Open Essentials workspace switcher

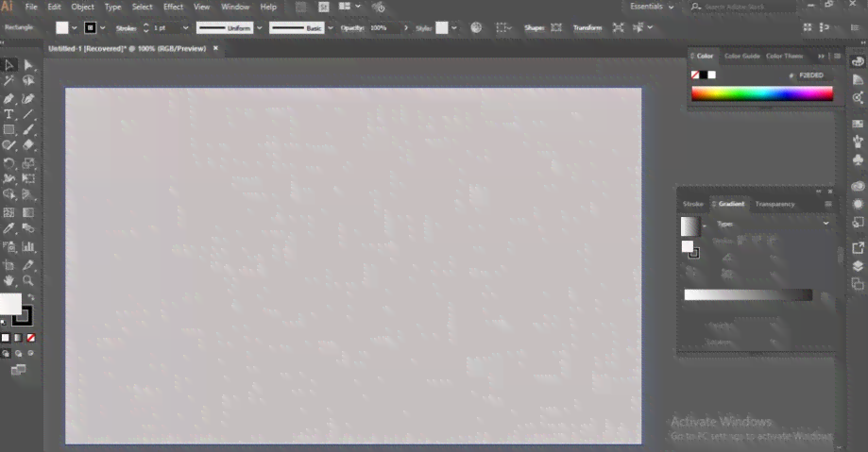[x=652, y=7]
